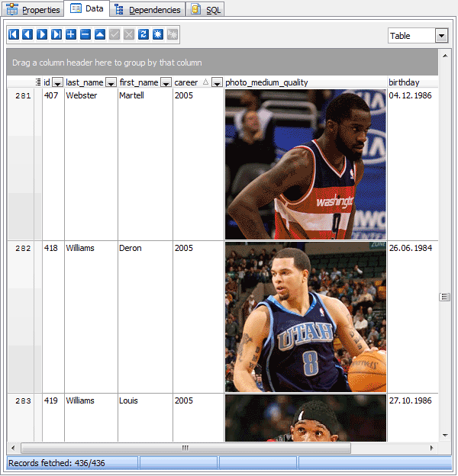Open the first_name column filter dropdown
Screen dimensions: 458x476
tap(166, 82)
